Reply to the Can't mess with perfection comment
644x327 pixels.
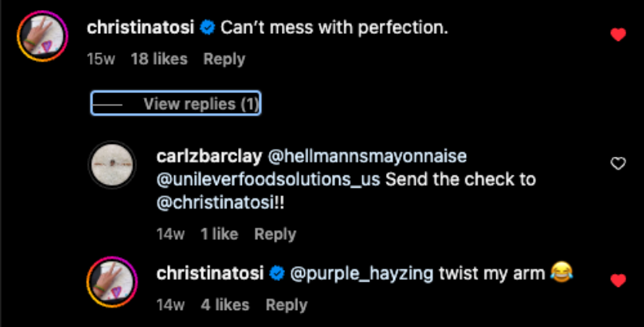[224, 59]
